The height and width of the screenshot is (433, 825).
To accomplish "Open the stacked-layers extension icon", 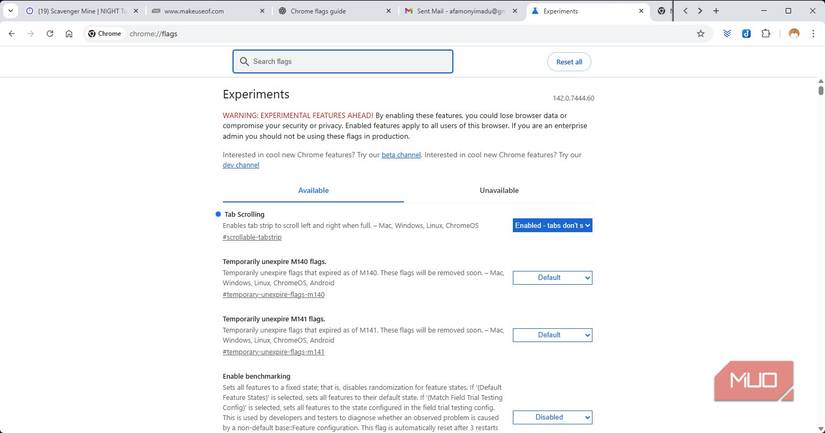I will (727, 34).
